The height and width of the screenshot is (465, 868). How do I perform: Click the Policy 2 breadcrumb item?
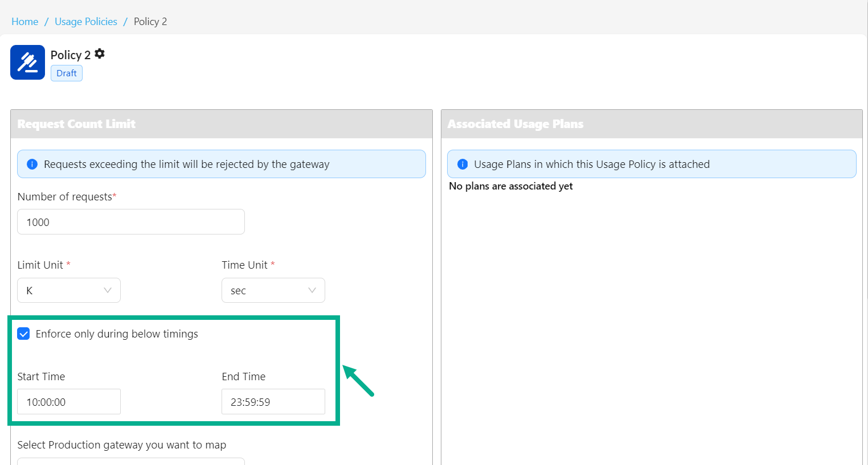point(150,22)
